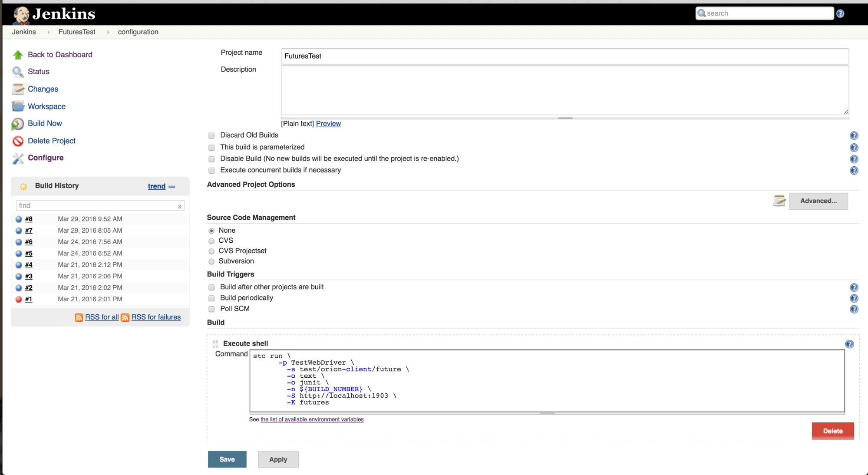
Task: Click the blue status ball of build #8
Action: [19, 219]
